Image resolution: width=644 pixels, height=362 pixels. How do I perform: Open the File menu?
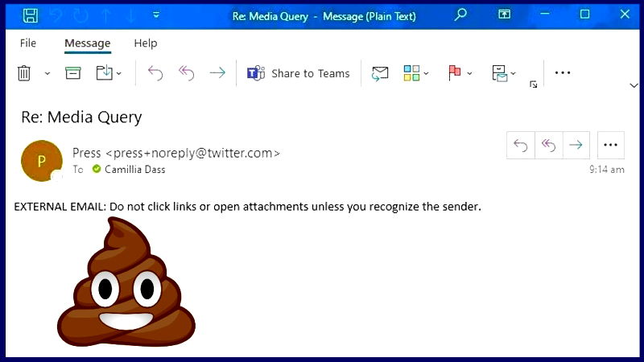(28, 43)
